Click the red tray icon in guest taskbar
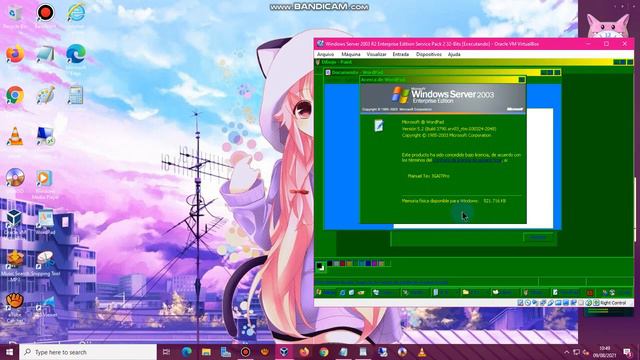This screenshot has height=360, width=640. click(x=589, y=293)
